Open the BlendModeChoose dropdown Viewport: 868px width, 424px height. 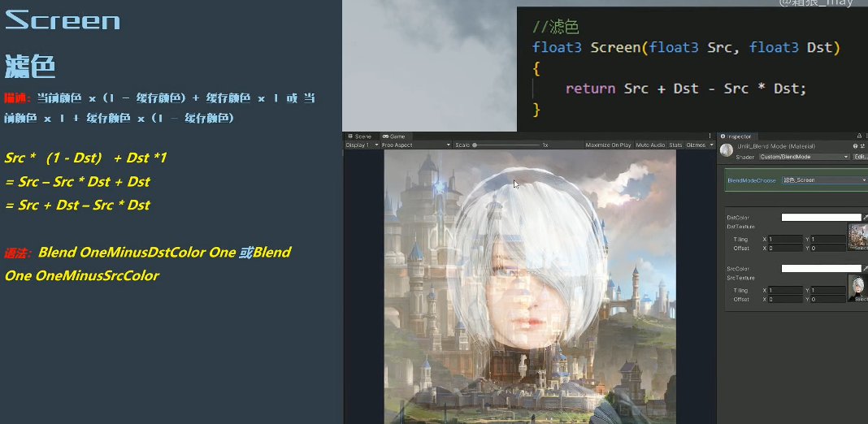824,180
